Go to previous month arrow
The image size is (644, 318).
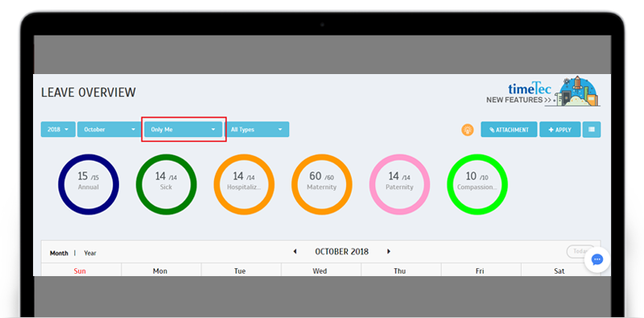pos(295,251)
